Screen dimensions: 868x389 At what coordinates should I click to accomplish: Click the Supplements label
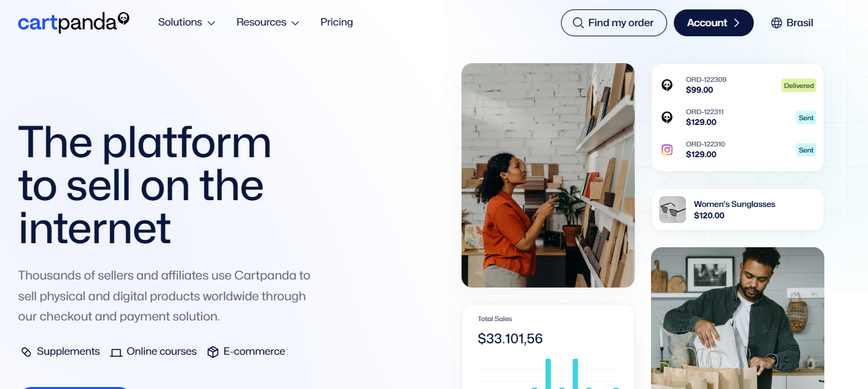(69, 351)
